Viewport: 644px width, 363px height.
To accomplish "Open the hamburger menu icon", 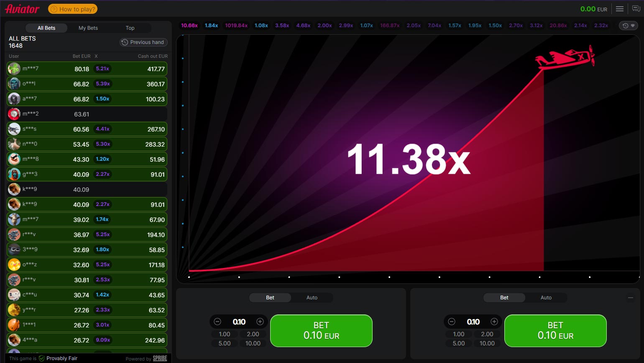I will 620,9.
